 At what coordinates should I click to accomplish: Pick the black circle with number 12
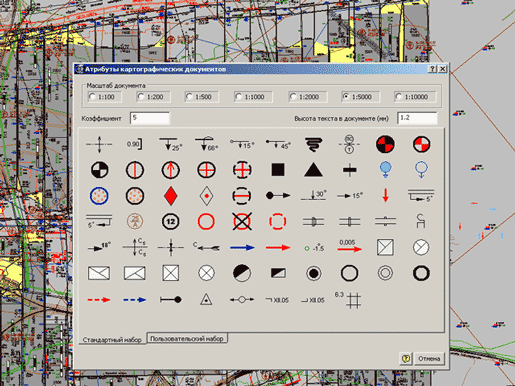pyautogui.click(x=171, y=222)
